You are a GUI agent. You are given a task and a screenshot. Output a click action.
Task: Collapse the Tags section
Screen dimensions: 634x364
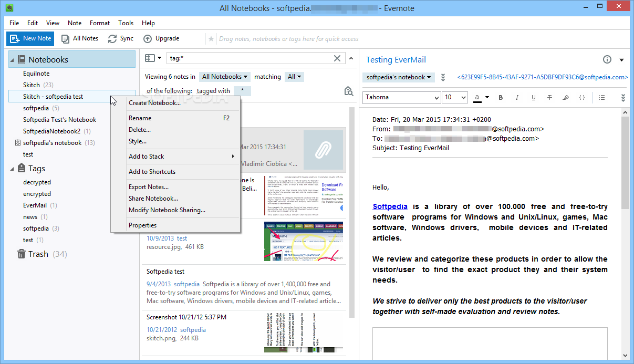[12, 169]
